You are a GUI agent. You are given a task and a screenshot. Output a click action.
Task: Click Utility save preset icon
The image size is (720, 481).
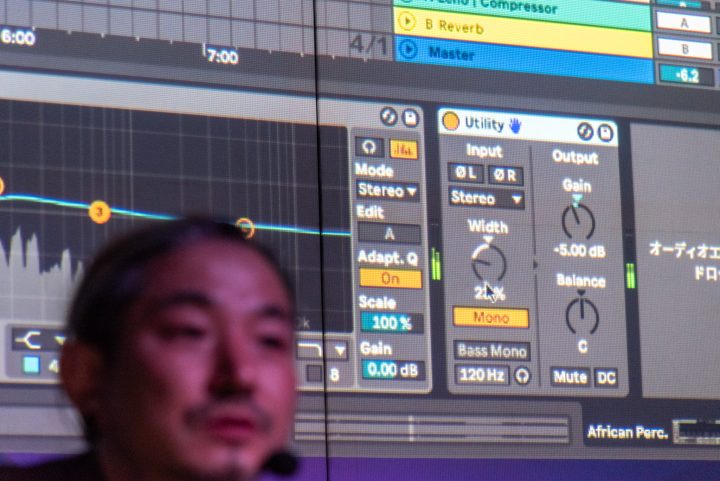tap(606, 134)
